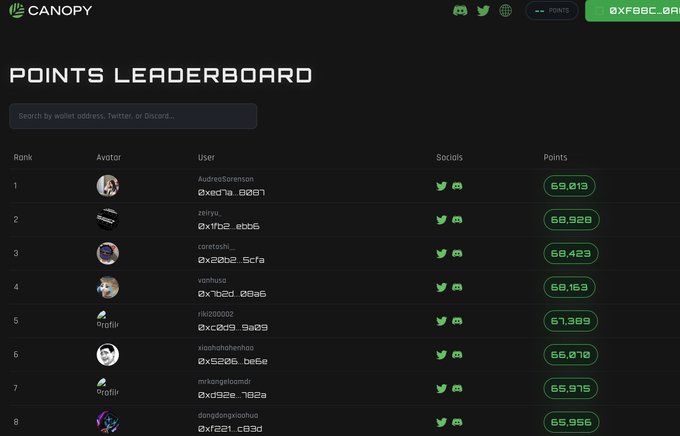Open the globe website icon
This screenshot has height=436, width=680.
click(x=505, y=10)
